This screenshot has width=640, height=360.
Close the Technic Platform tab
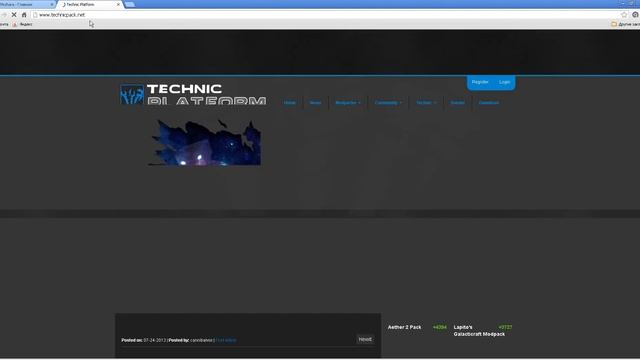118,4
